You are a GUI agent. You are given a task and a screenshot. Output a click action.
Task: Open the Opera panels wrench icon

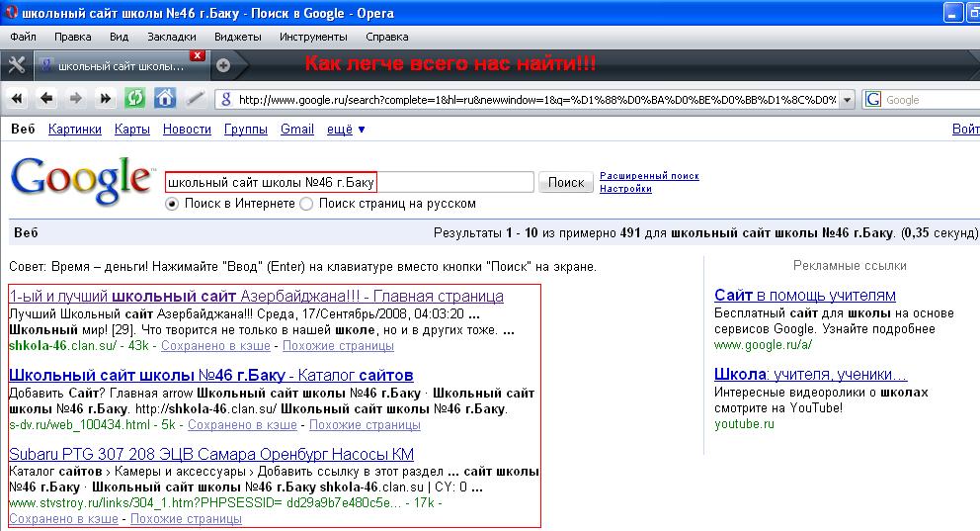click(x=16, y=65)
